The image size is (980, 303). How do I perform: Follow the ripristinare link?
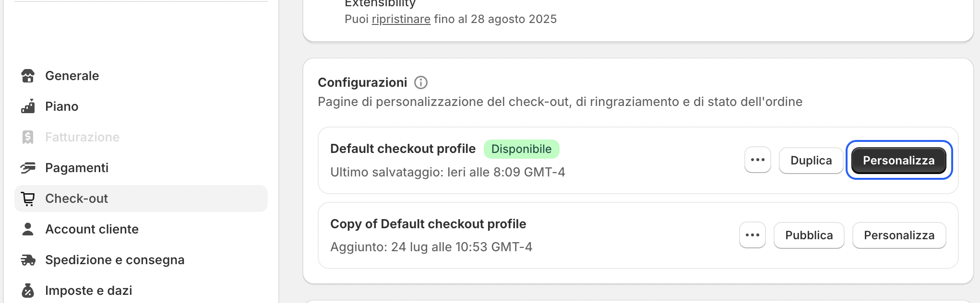click(401, 19)
